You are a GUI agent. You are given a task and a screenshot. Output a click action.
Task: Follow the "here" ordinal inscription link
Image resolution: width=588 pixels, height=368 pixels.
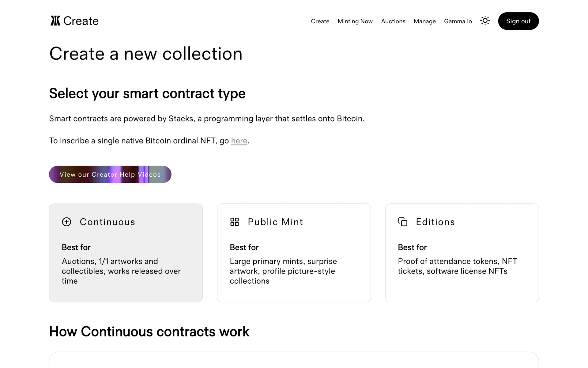(x=239, y=141)
